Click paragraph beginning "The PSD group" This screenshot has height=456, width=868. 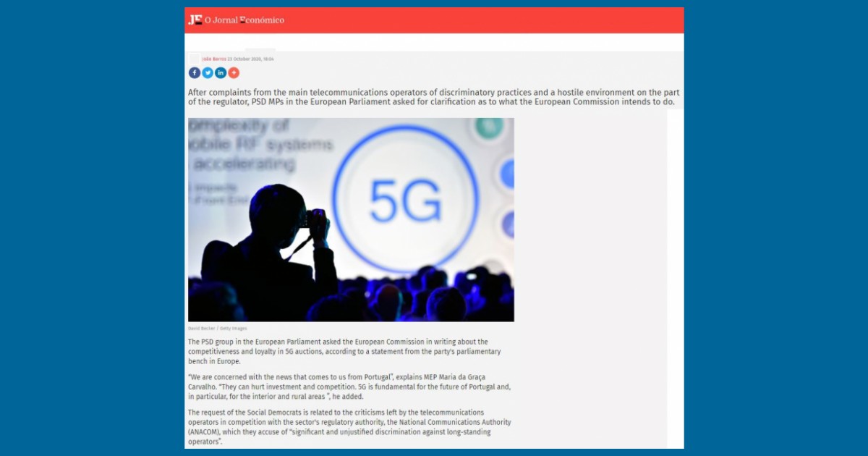(344, 351)
